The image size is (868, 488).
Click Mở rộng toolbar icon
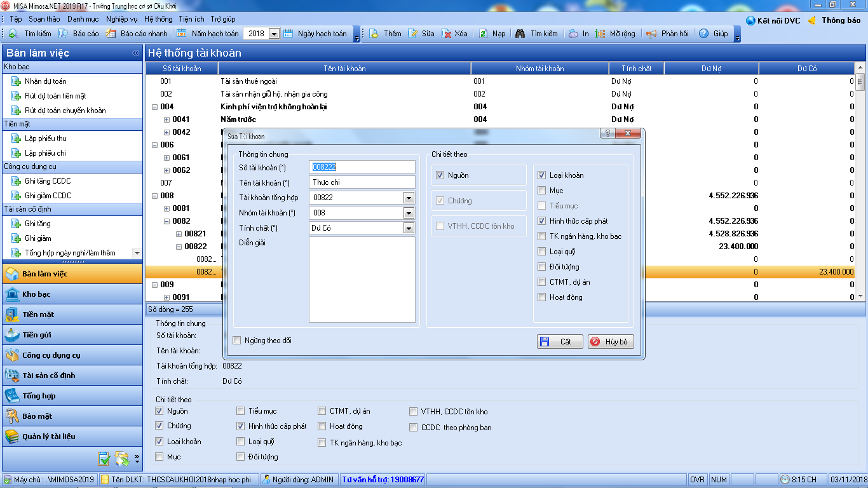pyautogui.click(x=600, y=34)
